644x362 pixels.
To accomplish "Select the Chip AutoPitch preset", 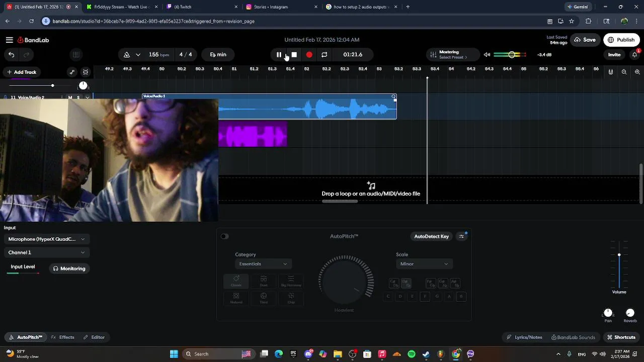I will [x=291, y=298].
